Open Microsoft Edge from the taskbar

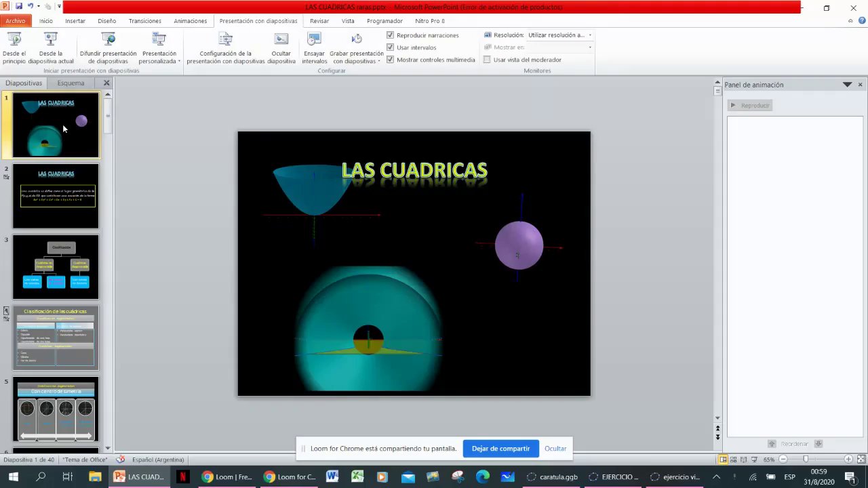483,476
